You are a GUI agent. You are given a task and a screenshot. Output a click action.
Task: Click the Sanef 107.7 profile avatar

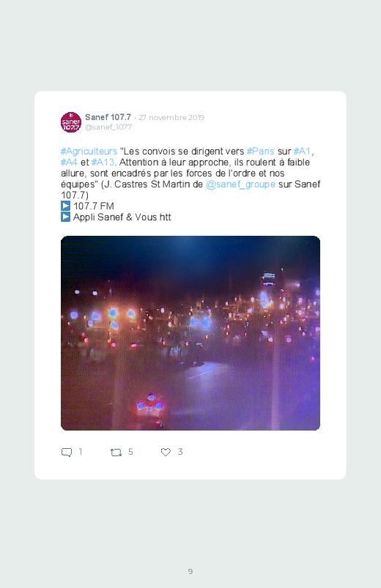point(71,122)
